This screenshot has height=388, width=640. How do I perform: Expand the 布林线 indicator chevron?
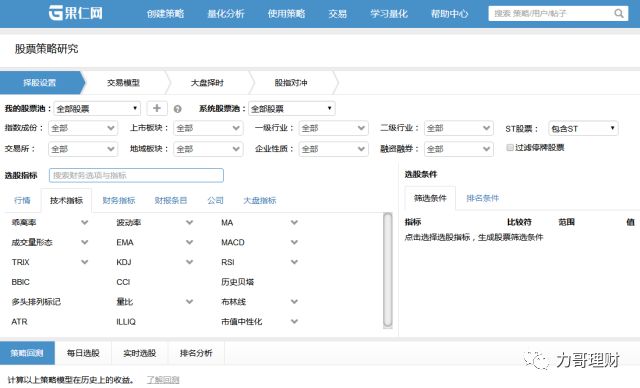pos(294,302)
